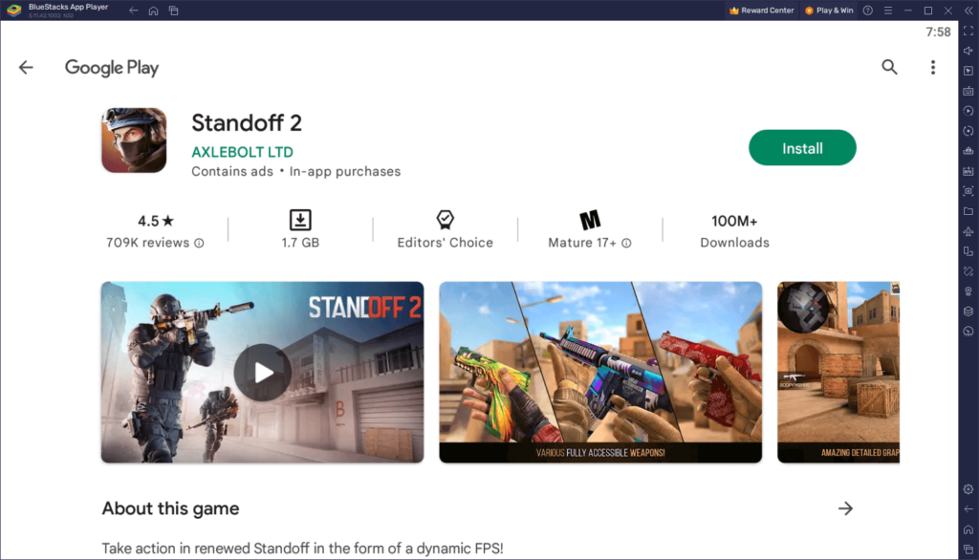Click the back arrow in Google Play

[25, 67]
